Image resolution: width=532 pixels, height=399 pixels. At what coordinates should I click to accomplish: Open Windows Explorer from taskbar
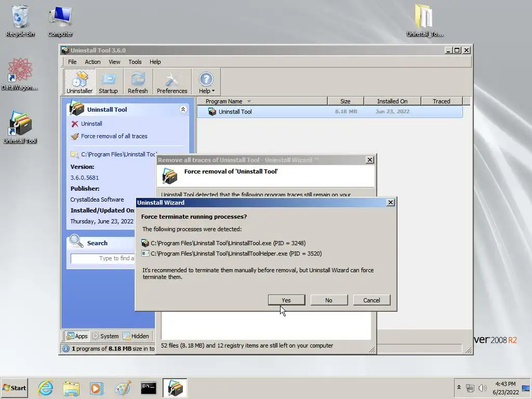coord(71,388)
